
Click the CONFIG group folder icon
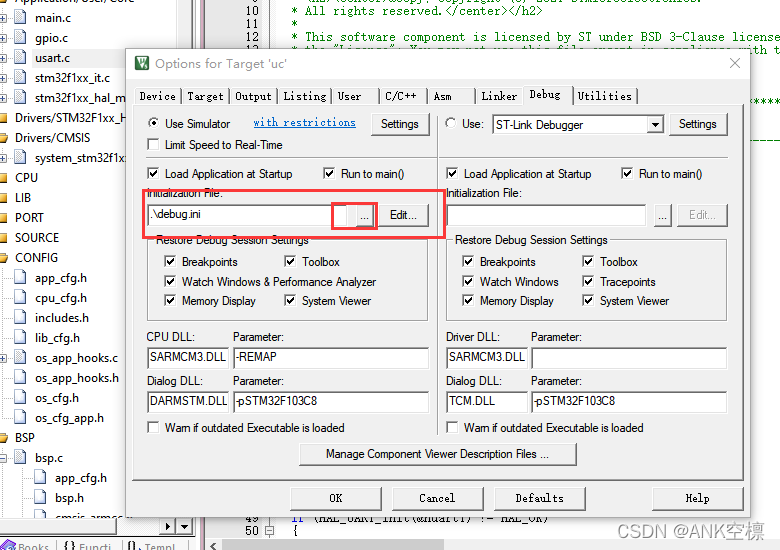pyautogui.click(x=4, y=258)
